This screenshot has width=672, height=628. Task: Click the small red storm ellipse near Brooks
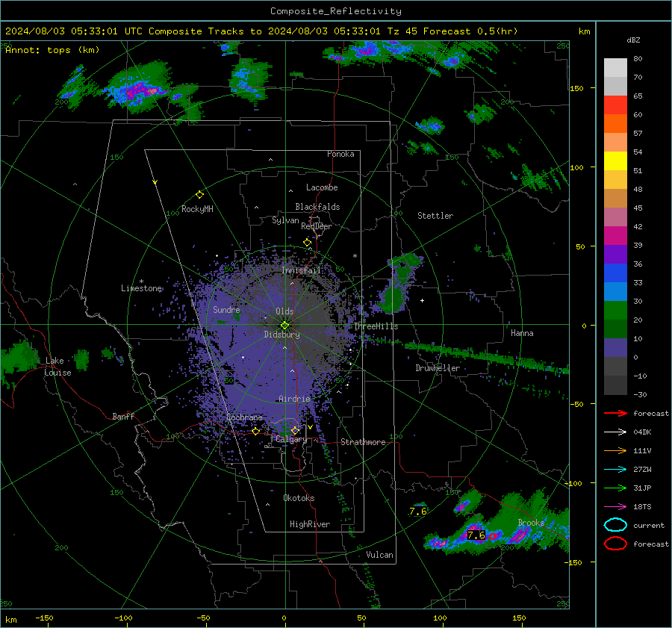pyautogui.click(x=493, y=536)
